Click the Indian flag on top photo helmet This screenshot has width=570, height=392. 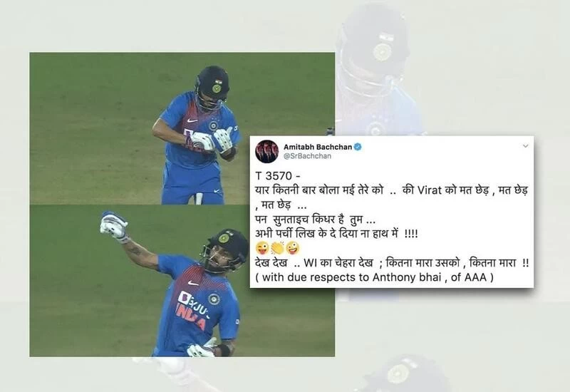[x=217, y=81]
